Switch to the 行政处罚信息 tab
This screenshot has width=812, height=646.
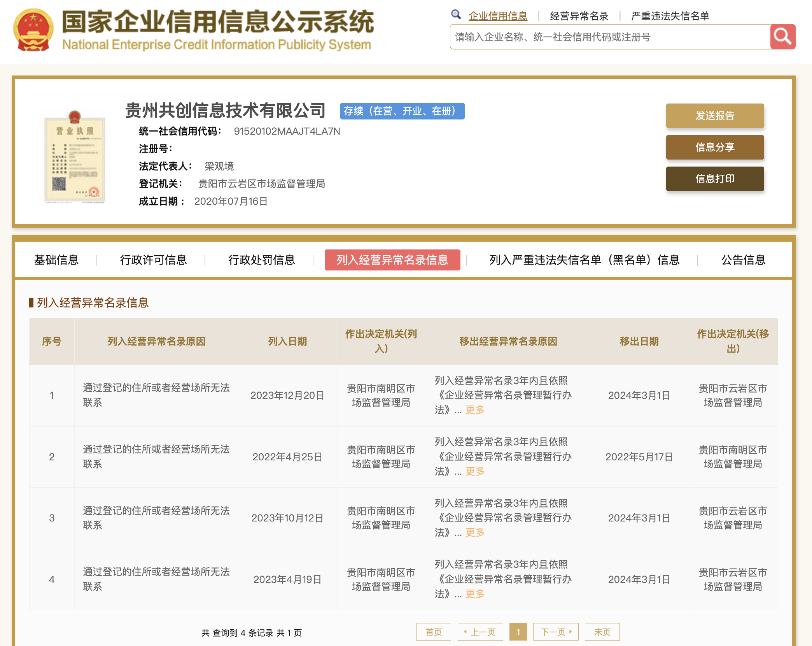(261, 260)
